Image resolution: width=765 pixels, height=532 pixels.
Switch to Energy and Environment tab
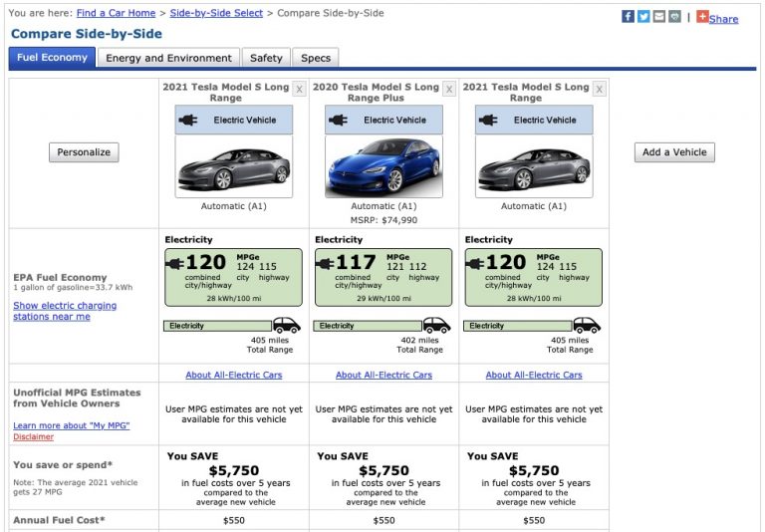[168, 58]
